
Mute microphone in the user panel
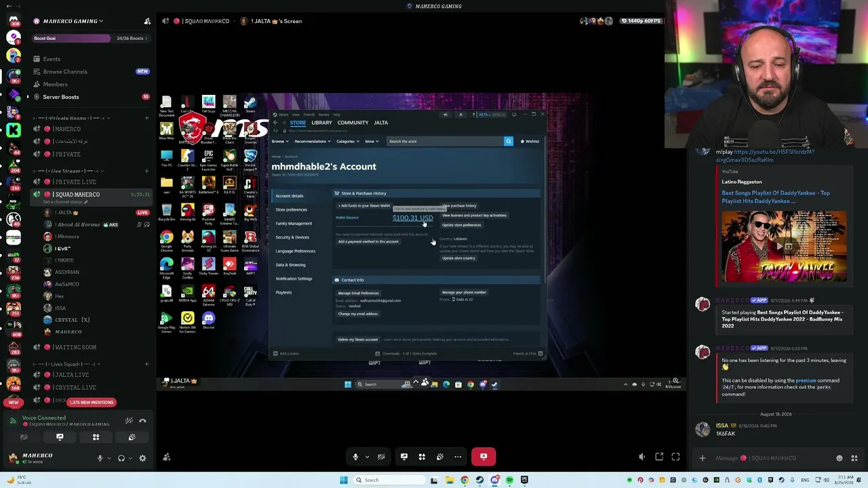[x=100, y=458]
